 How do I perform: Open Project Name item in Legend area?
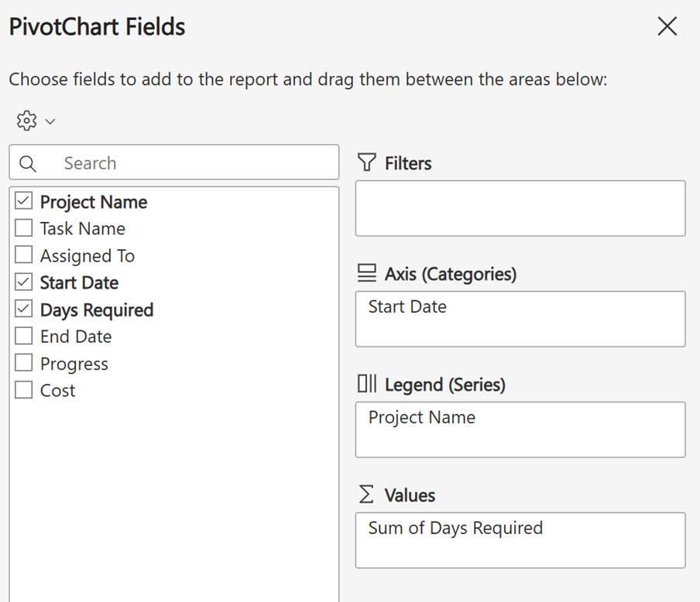pos(422,418)
